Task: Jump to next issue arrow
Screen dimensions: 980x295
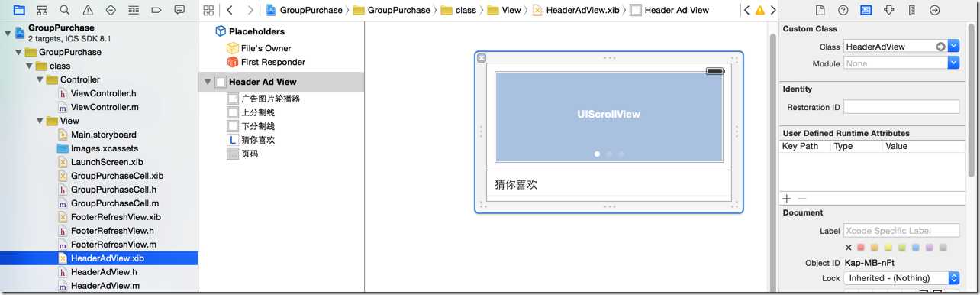Action: click(772, 10)
